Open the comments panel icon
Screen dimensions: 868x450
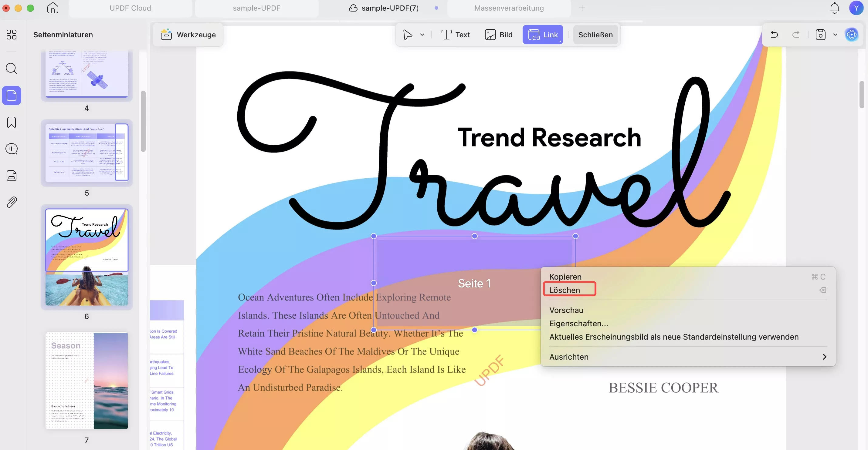pyautogui.click(x=12, y=149)
